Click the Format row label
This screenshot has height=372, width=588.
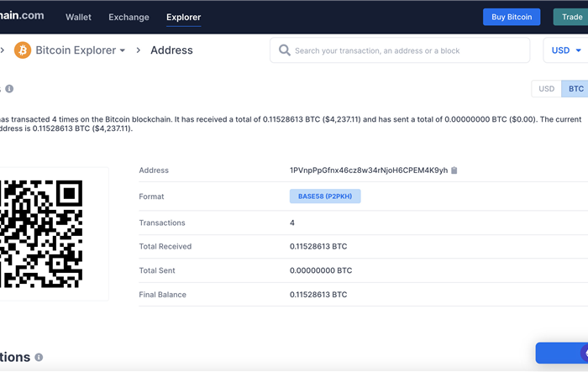pos(151,196)
